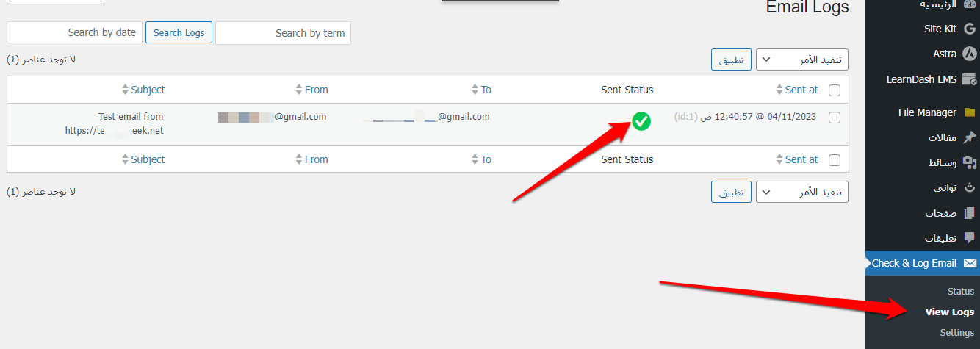
Task: Select the checkbox for email log row
Action: (x=835, y=118)
